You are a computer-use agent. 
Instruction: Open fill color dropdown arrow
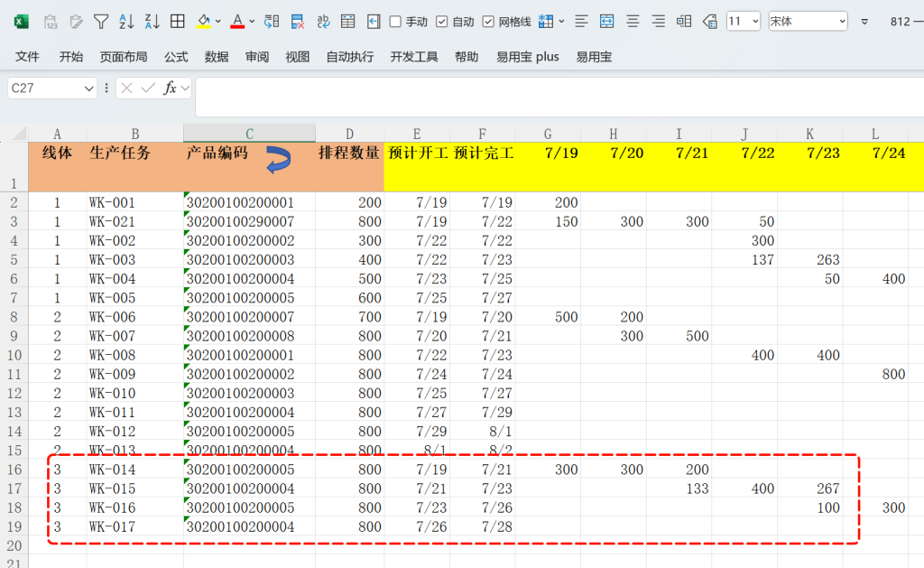coord(218,22)
